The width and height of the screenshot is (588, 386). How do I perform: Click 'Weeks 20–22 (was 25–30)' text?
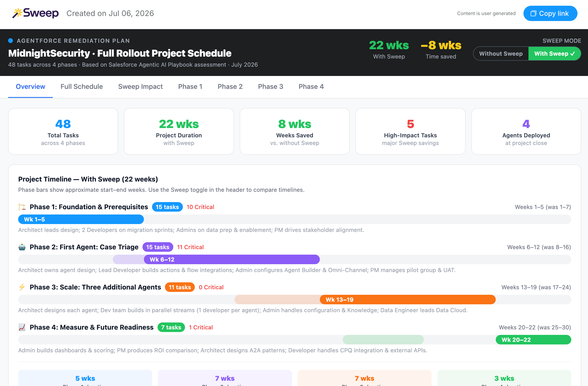point(535,327)
